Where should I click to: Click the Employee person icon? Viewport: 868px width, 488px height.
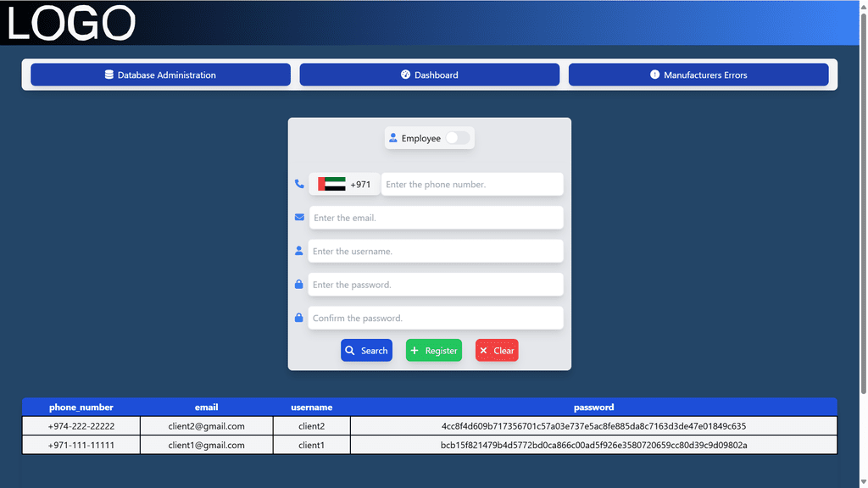393,138
